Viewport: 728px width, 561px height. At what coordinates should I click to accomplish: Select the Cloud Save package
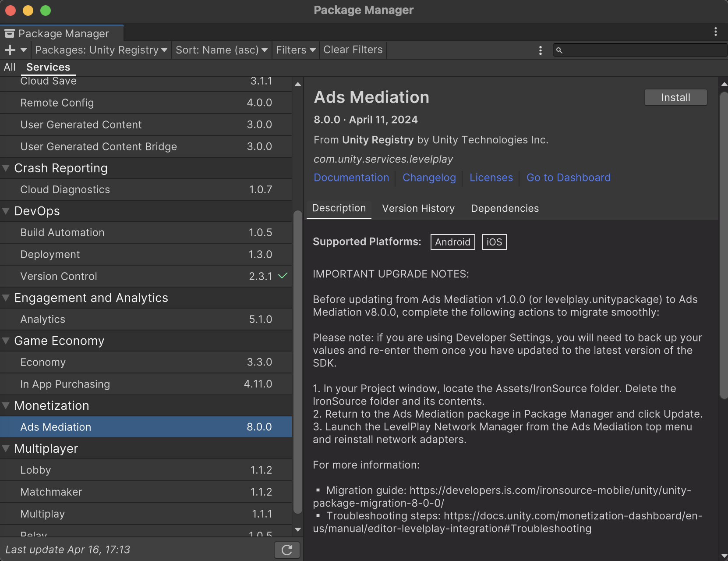point(146,84)
